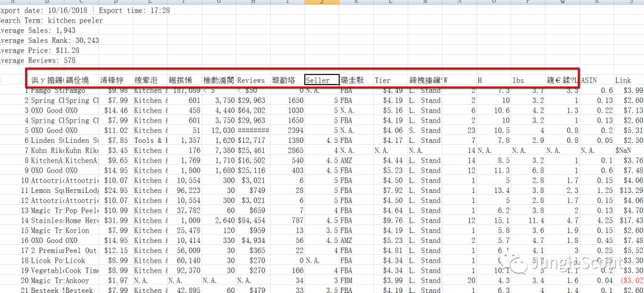Select the $31.99 price cell

point(116,220)
